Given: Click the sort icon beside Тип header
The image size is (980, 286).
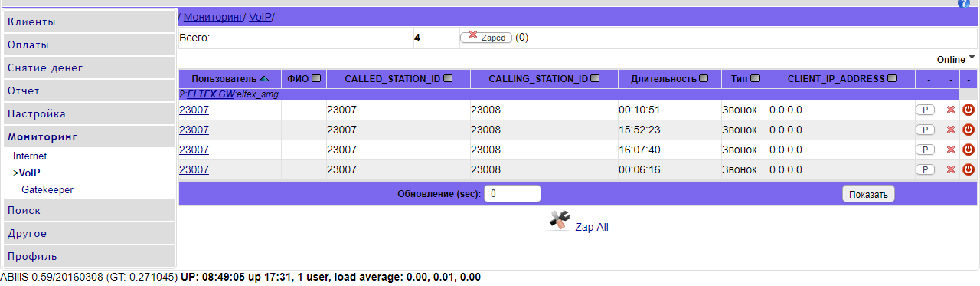Looking at the screenshot, I should 755,78.
